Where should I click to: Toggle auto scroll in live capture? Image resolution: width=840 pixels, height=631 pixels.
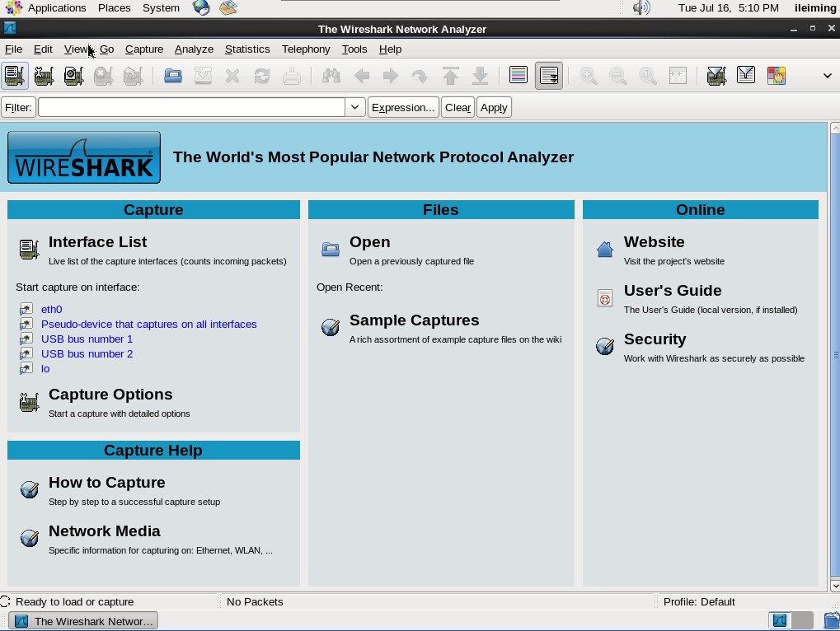548,76
